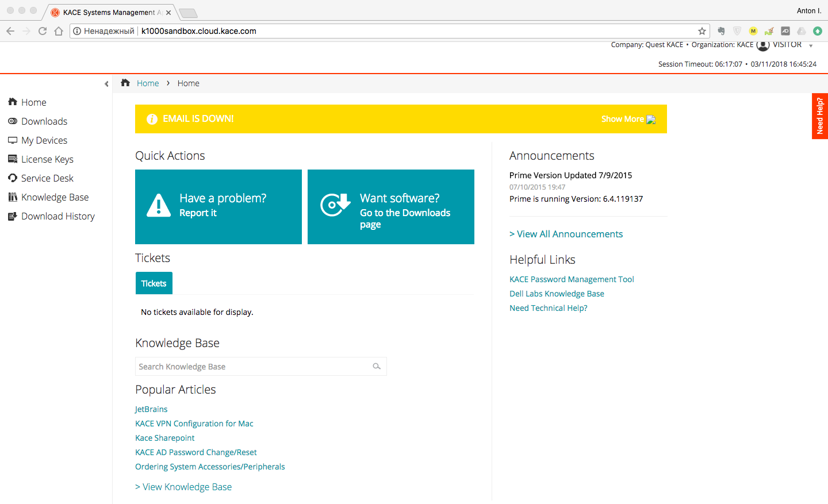Screen dimensions: 828x504
Task: Bookmark this page with the star icon
Action: point(702,31)
